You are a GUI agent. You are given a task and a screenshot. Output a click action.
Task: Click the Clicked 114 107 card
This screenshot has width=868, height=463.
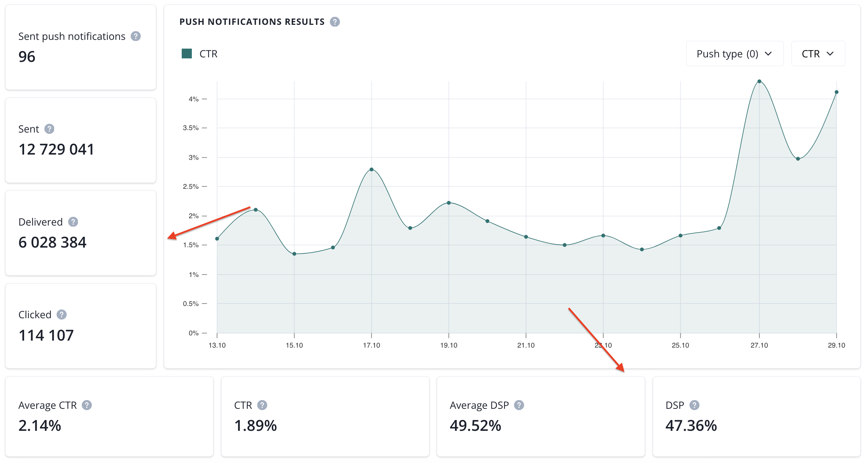click(x=81, y=326)
